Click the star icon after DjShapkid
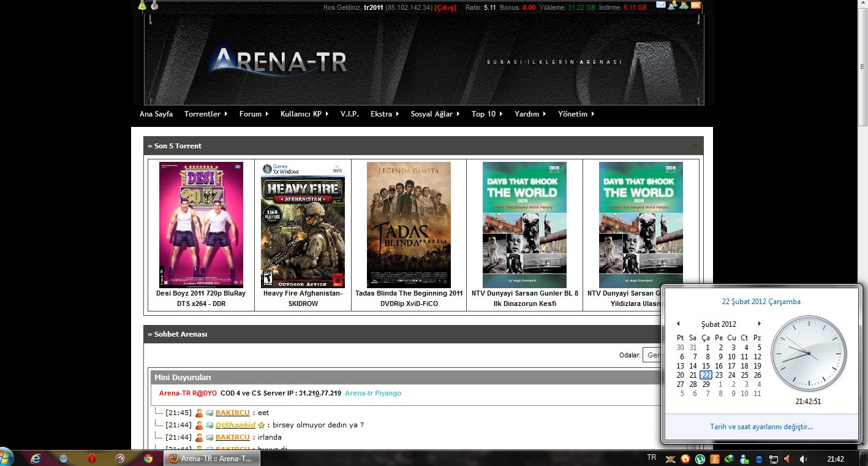868x466 pixels. pyautogui.click(x=261, y=425)
